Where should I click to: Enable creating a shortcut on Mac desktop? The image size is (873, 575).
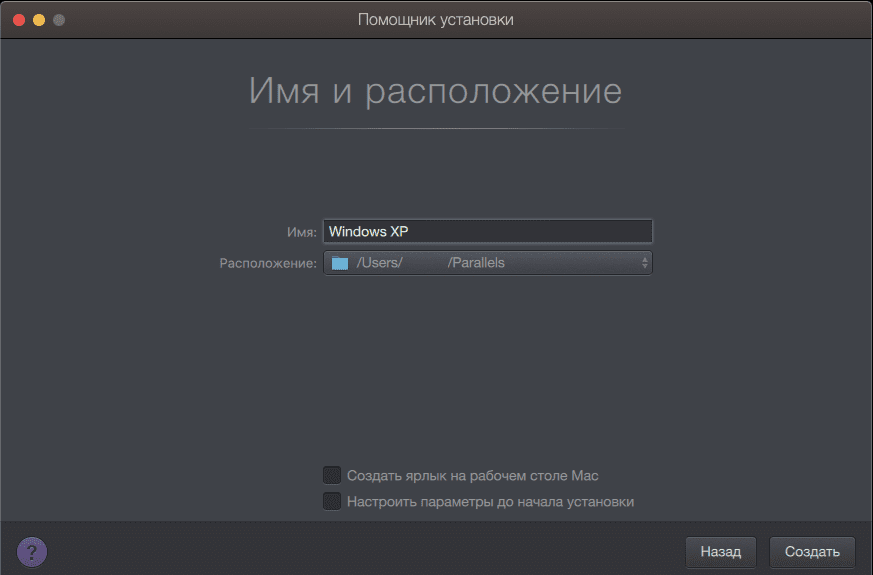point(332,475)
